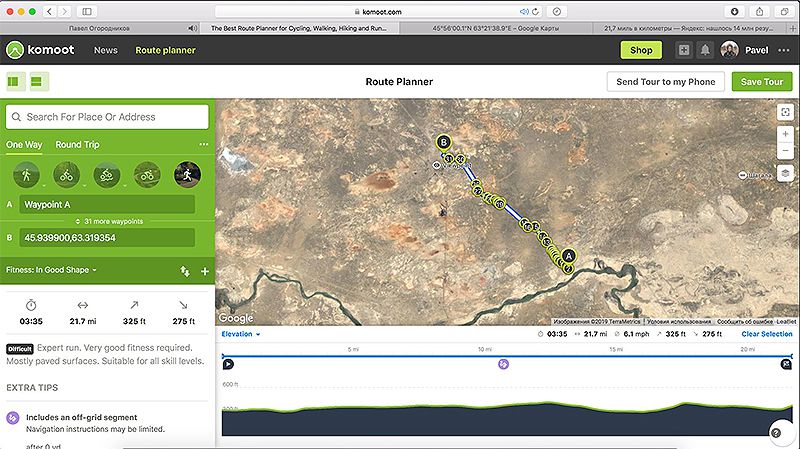The width and height of the screenshot is (800, 449).
Task: Open the notifications bell
Action: pos(706,50)
